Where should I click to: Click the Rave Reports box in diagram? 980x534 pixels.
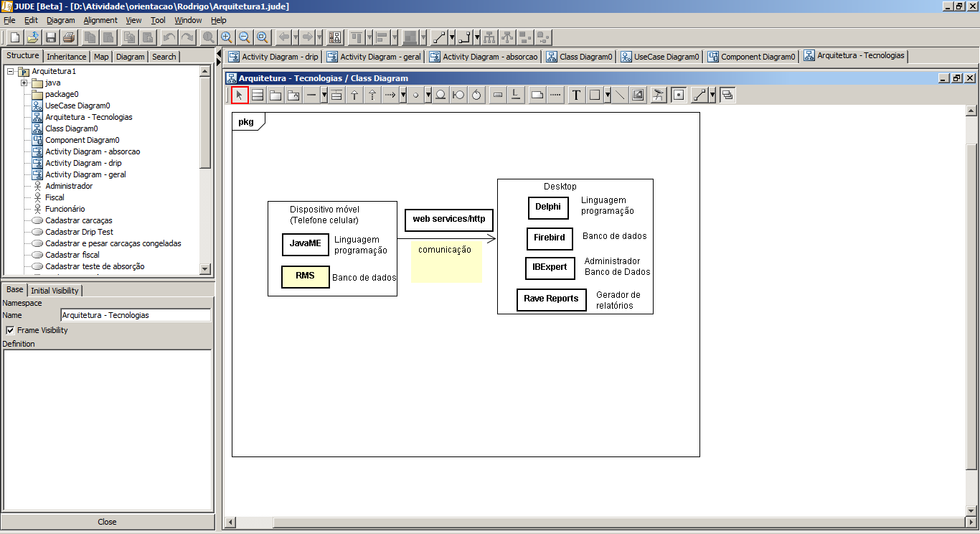click(551, 299)
